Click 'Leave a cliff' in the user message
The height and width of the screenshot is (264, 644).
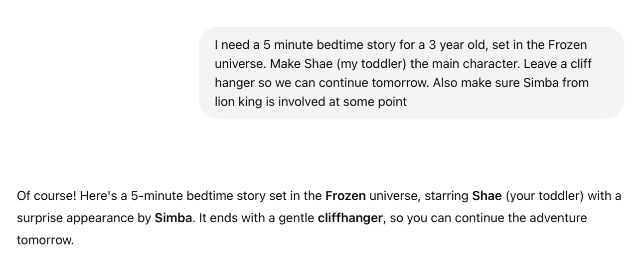pyautogui.click(x=558, y=64)
